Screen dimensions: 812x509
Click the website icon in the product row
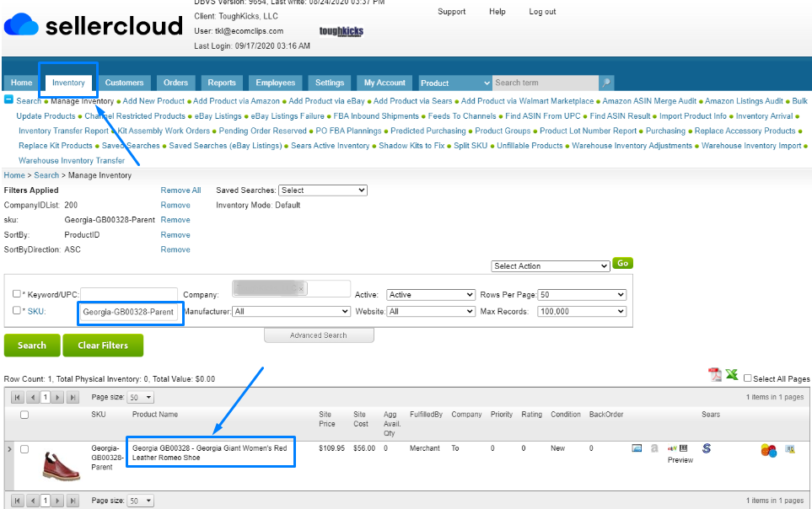coord(637,448)
